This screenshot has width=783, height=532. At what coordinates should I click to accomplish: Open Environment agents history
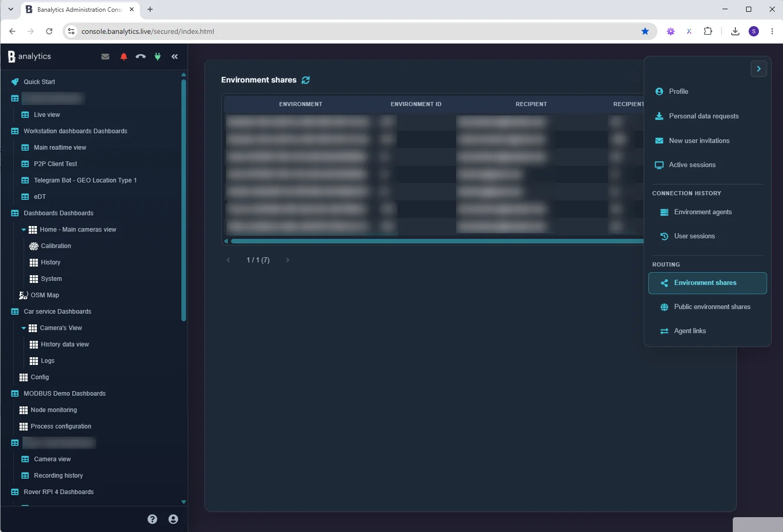pyautogui.click(x=707, y=212)
